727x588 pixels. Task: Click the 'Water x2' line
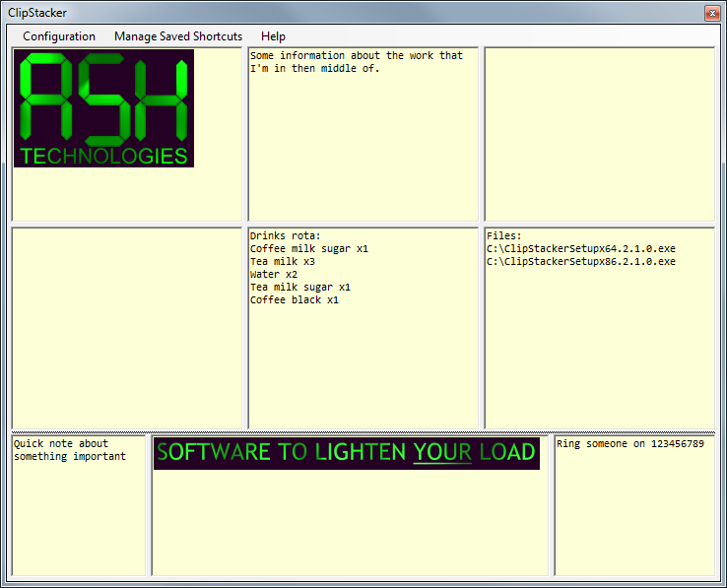[x=274, y=274]
